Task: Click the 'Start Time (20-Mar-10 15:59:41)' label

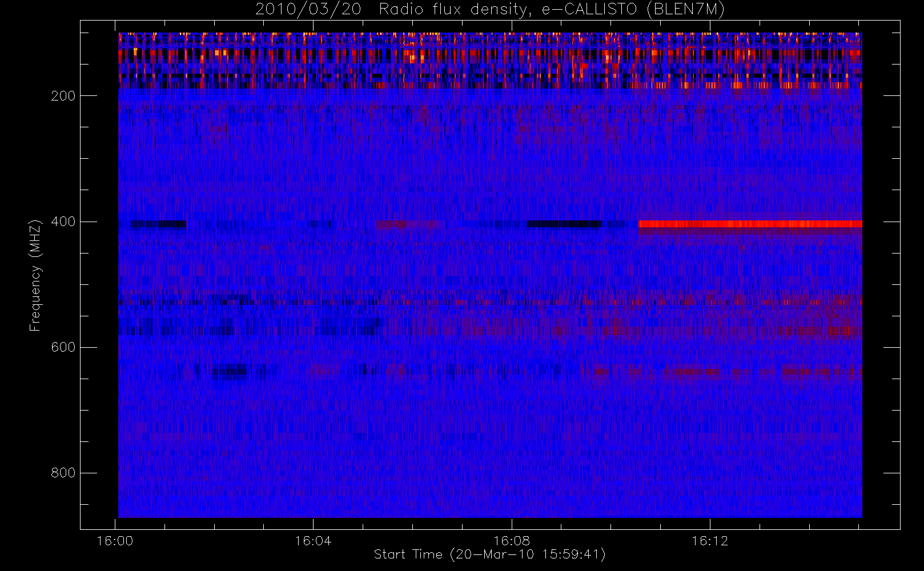Action: click(x=490, y=554)
